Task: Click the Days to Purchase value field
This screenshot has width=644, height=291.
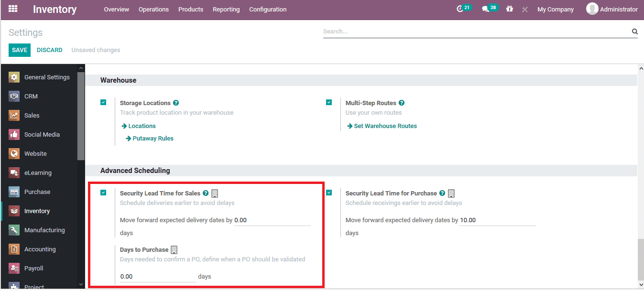Action: coord(158,277)
